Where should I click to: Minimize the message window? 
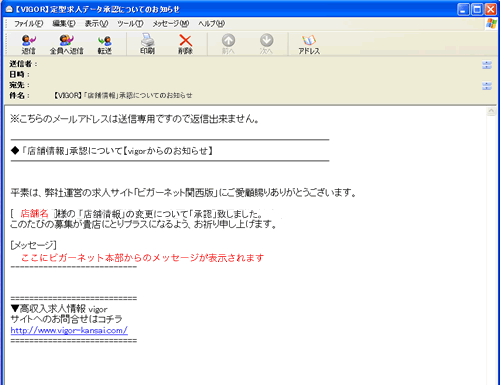464,9
